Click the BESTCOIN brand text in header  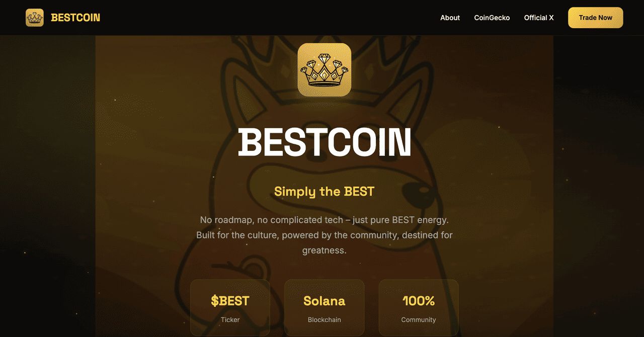pyautogui.click(x=75, y=18)
